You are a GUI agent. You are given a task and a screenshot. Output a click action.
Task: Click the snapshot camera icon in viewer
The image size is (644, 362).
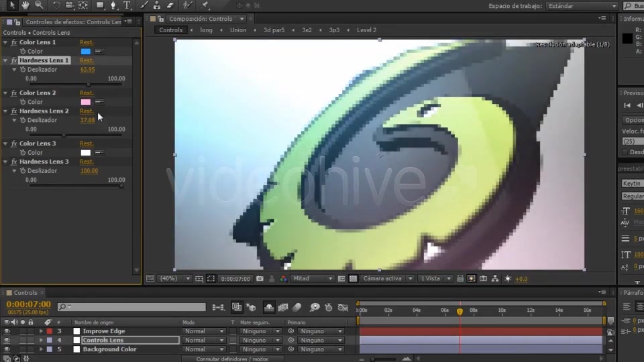pos(260,279)
